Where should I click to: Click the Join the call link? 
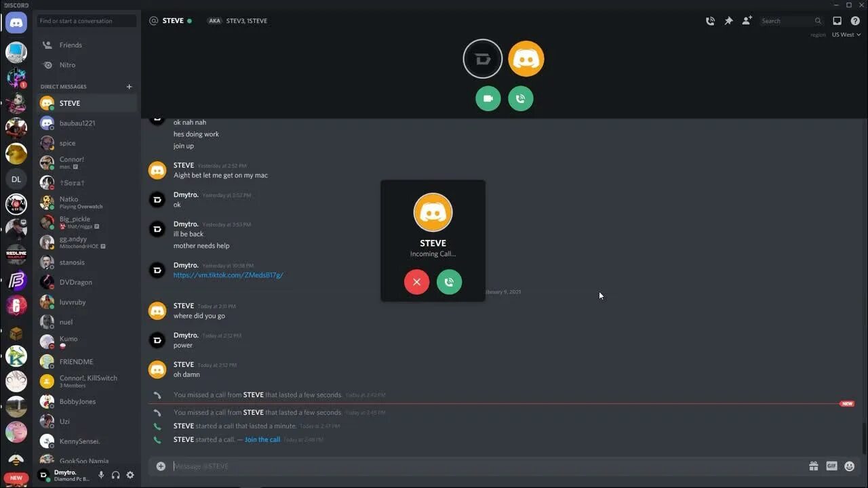(262, 439)
